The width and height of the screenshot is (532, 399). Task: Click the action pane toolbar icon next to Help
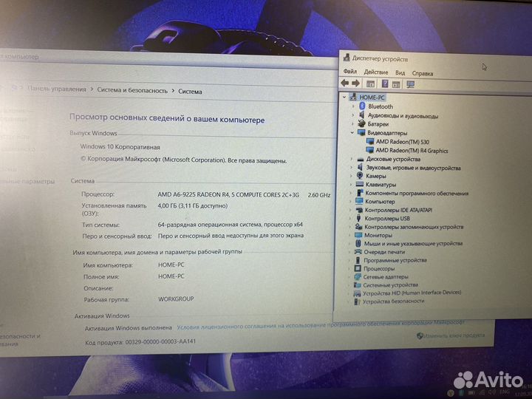click(x=395, y=84)
